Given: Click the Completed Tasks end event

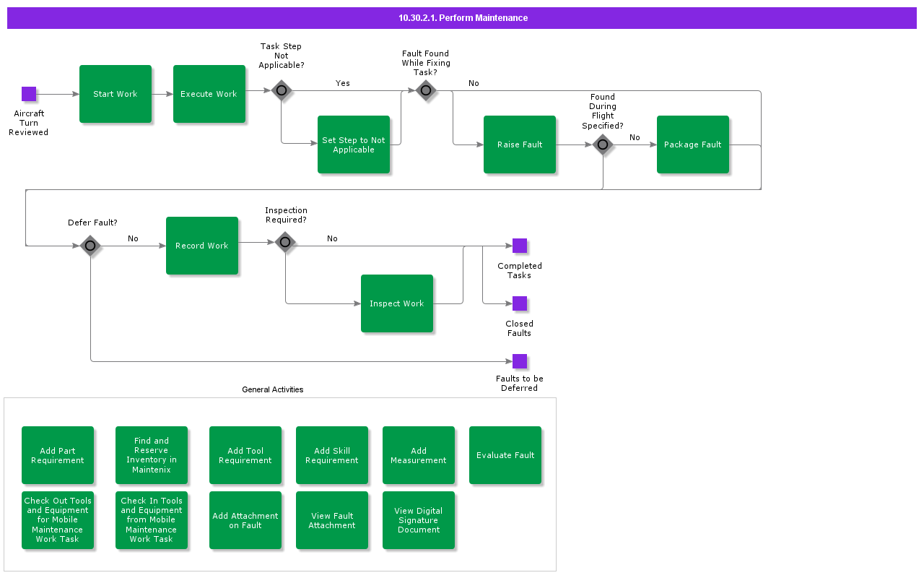Looking at the screenshot, I should point(520,246).
